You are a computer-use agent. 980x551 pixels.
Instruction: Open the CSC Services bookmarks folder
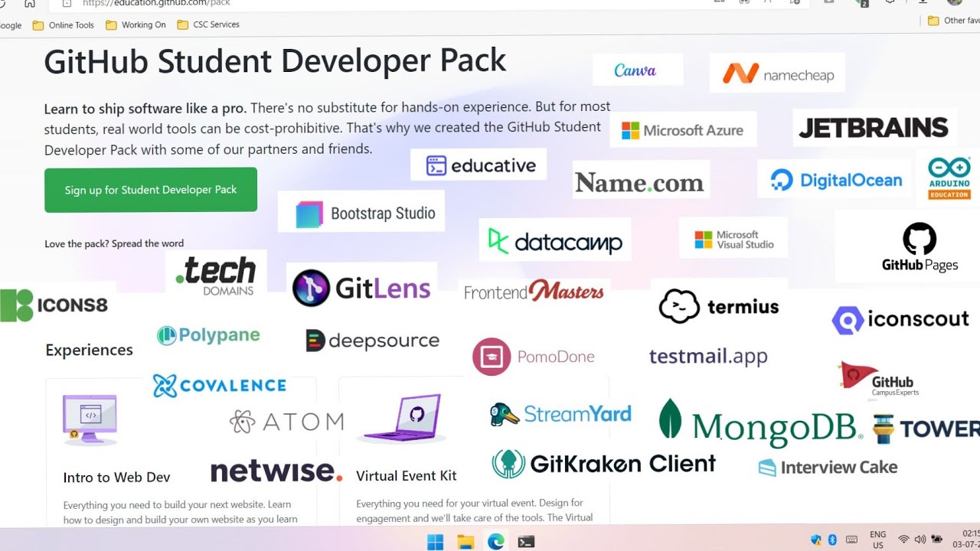[x=208, y=24]
